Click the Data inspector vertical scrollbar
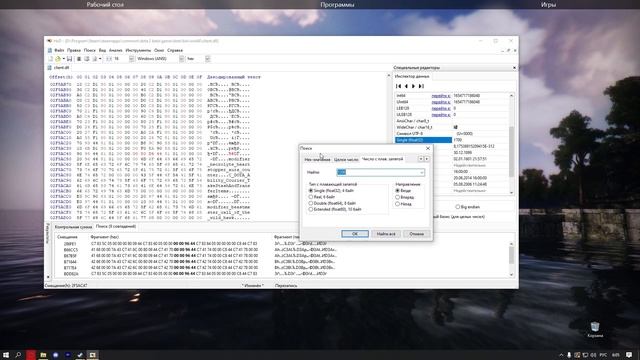Viewport: 640px width, 360px height. tap(511, 144)
